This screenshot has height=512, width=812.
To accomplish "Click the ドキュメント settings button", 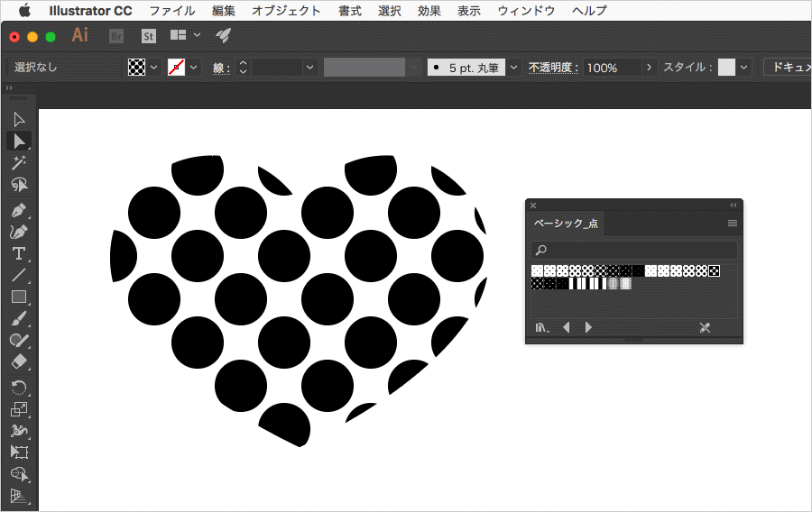I will (x=788, y=67).
